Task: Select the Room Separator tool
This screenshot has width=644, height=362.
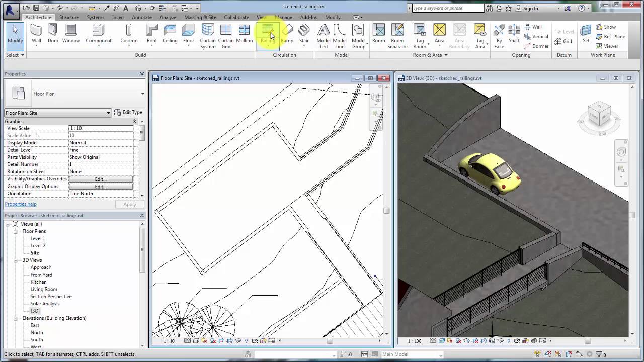Action: (397, 36)
